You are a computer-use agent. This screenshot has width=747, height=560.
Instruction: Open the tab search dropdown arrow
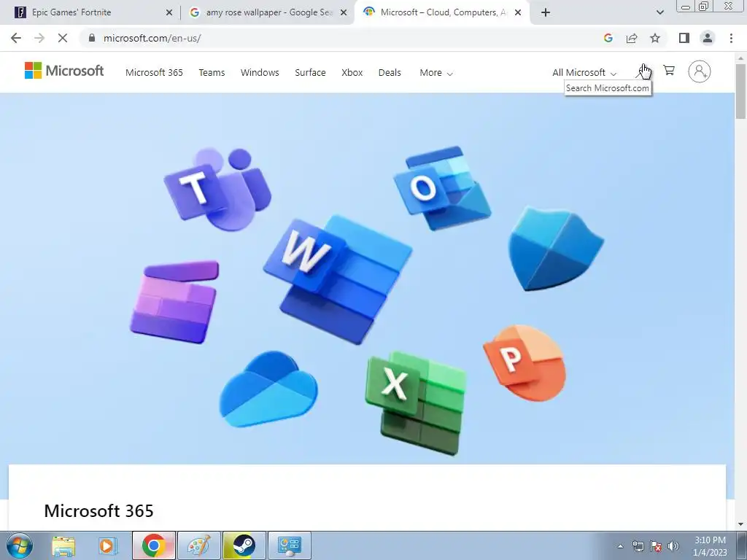(x=659, y=12)
